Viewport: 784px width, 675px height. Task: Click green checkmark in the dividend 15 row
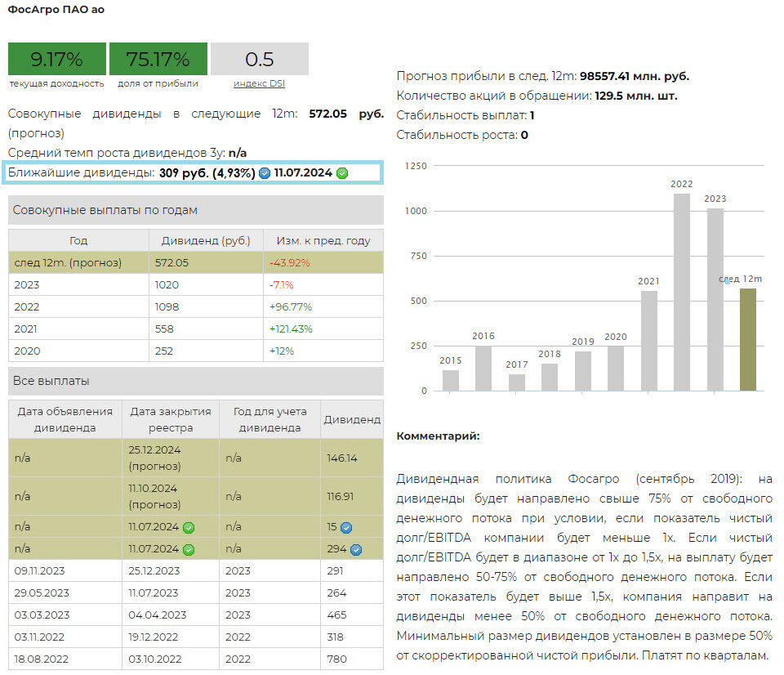pyautogui.click(x=189, y=528)
